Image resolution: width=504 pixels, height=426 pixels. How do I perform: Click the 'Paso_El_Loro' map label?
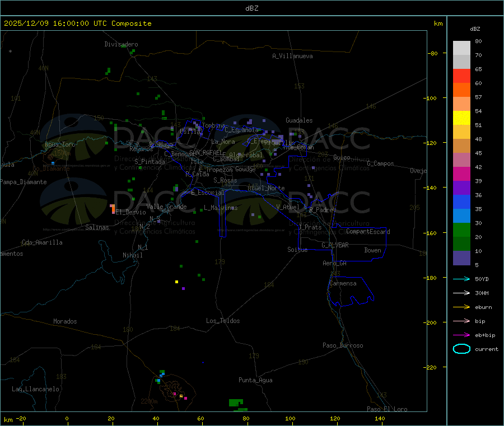387,409
